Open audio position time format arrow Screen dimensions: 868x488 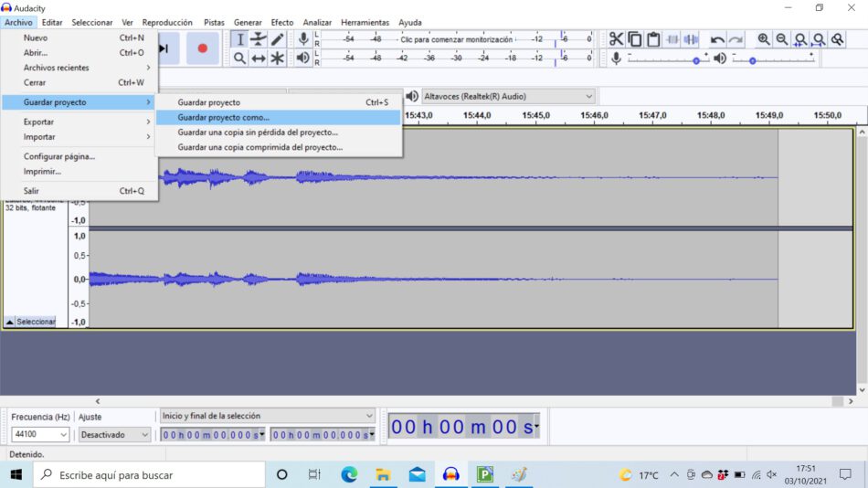point(536,426)
